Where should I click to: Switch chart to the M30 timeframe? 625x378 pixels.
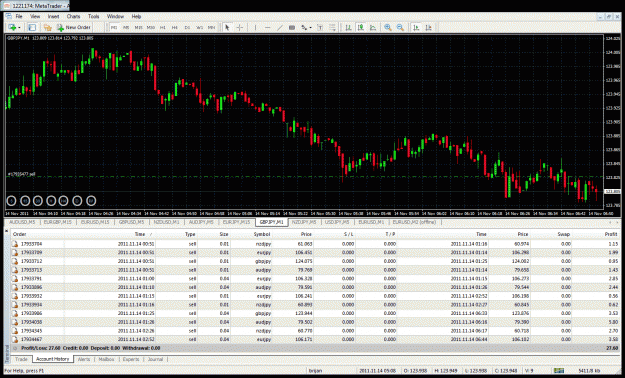(151, 28)
